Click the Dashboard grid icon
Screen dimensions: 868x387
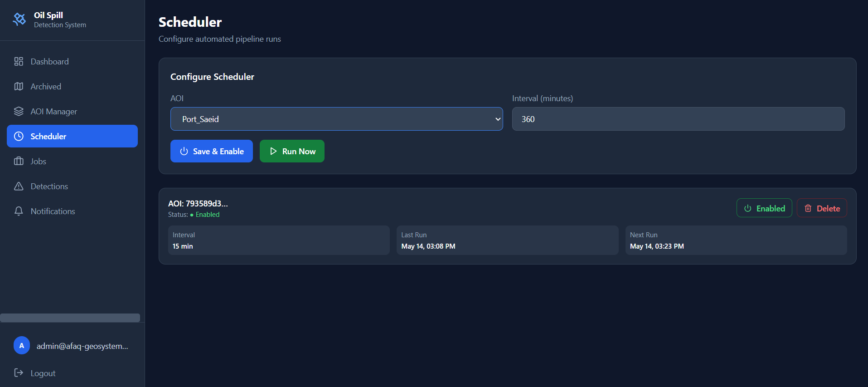point(19,61)
